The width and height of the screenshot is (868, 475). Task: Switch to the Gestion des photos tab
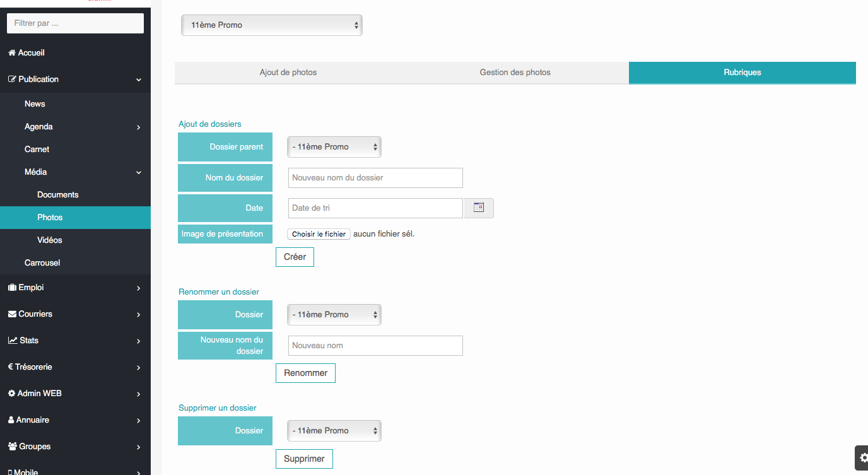click(x=515, y=73)
